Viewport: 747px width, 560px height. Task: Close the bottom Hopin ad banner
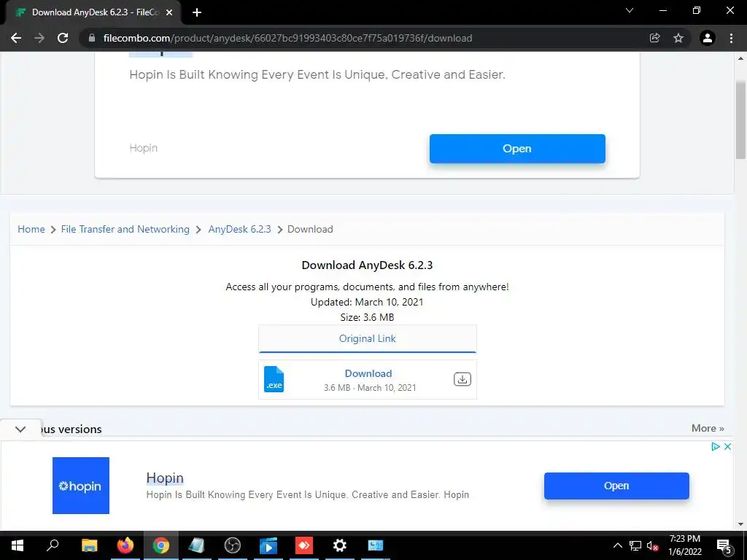click(x=727, y=446)
